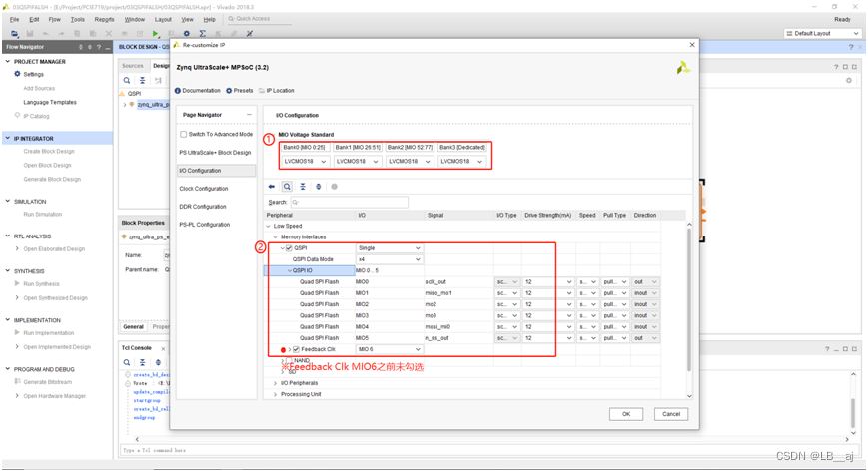Uncheck the QSPI checkbox
868x472 pixels.
(289, 247)
